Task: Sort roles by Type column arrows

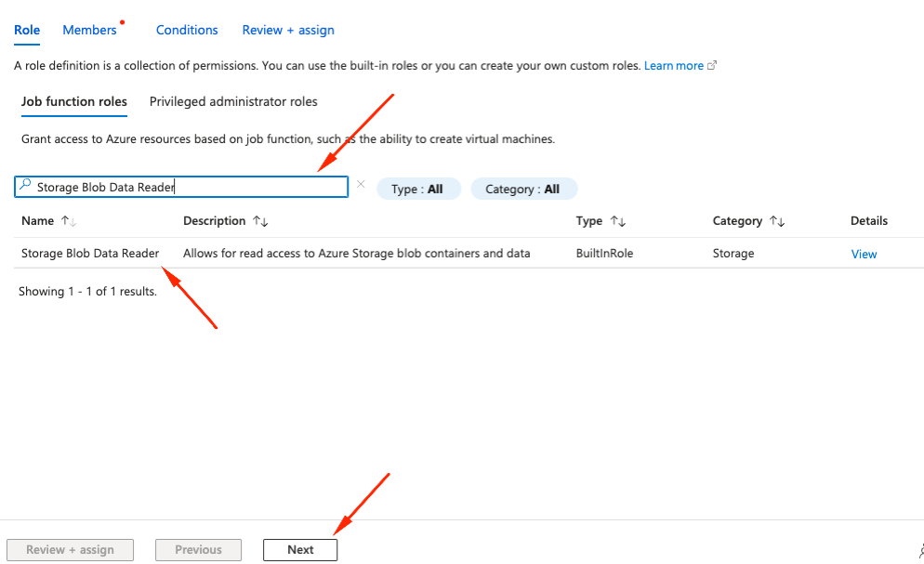Action: tap(617, 221)
